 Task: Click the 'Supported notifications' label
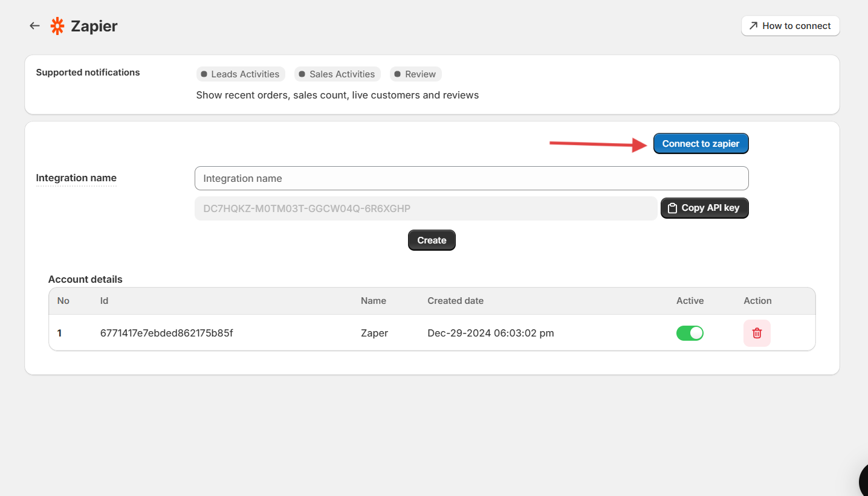click(88, 72)
